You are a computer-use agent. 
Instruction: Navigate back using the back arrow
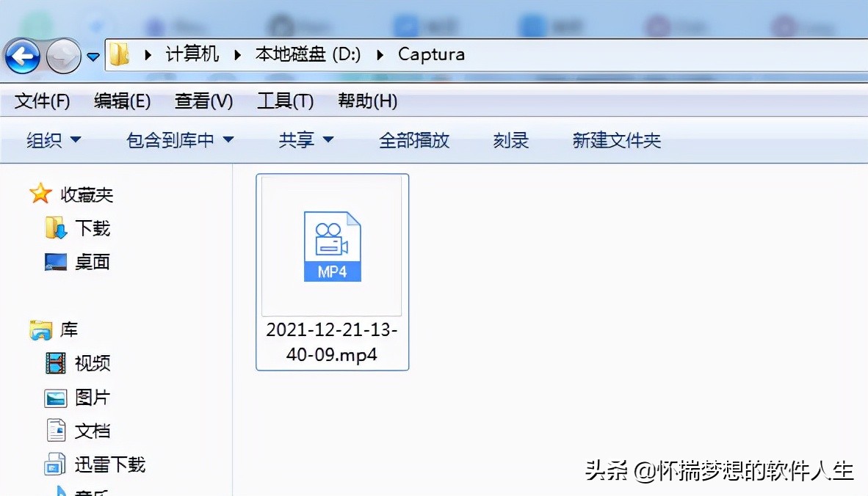(22, 55)
